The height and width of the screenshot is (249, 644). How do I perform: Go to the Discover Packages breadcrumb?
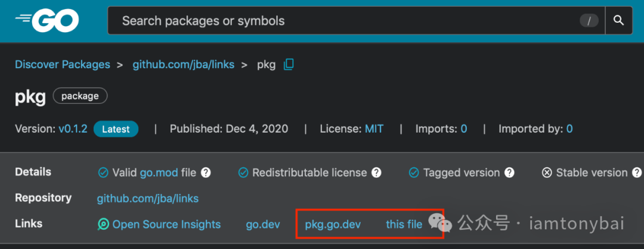pyautogui.click(x=63, y=64)
